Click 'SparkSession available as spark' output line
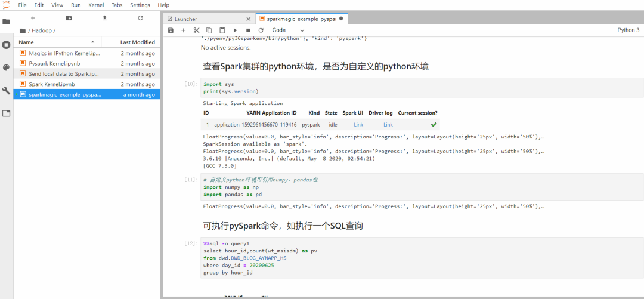644x299 pixels. [255, 144]
